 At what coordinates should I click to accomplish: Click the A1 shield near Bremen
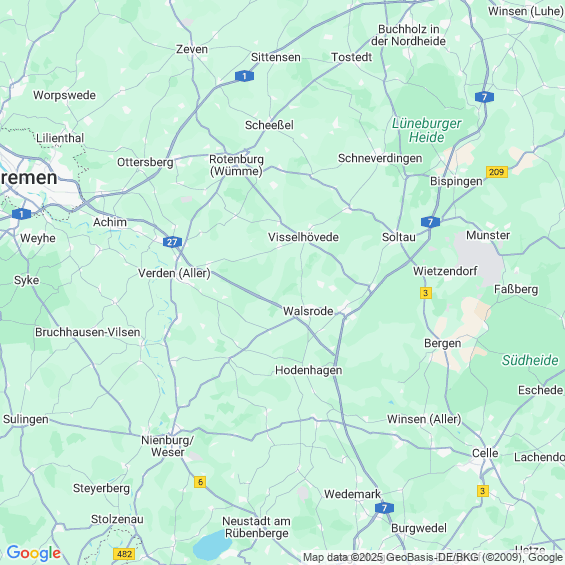tap(21, 214)
